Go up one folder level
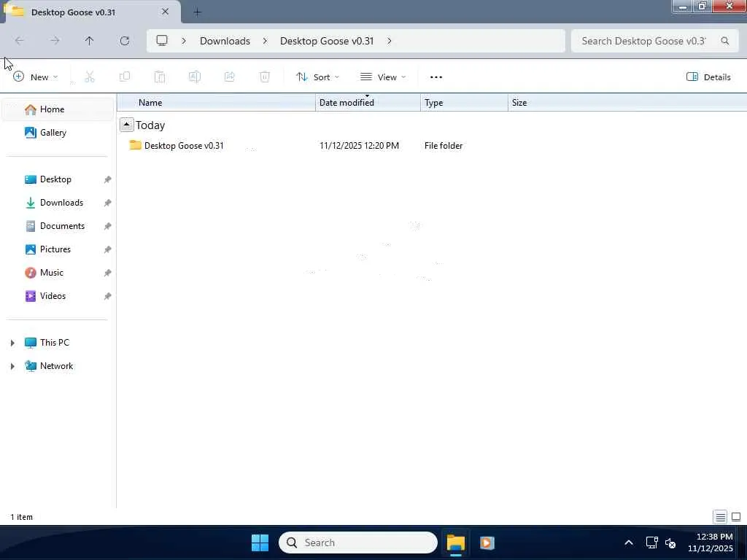The height and width of the screenshot is (560, 747). click(x=89, y=41)
